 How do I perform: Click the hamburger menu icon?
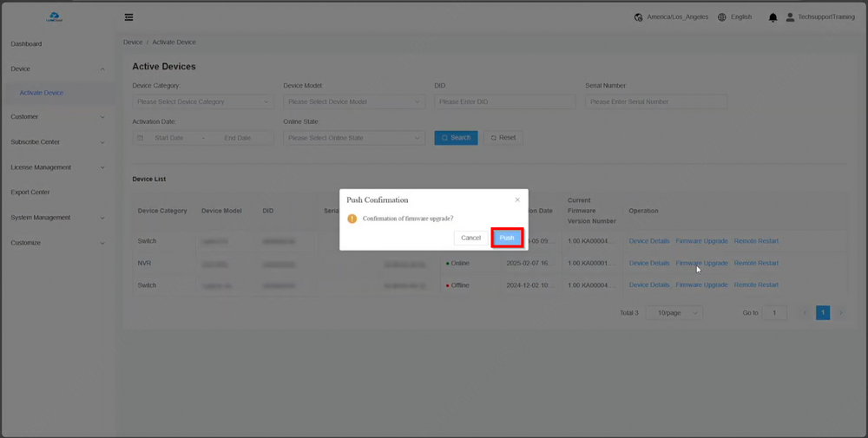coord(128,17)
